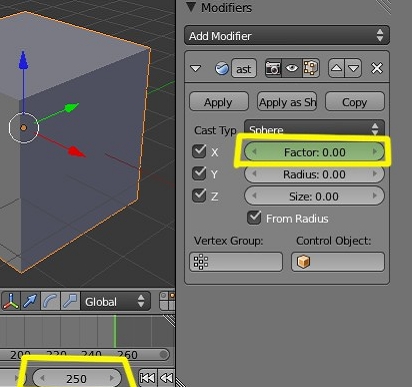
Task: Click the 3D manipulator axes icon
Action: click(11, 301)
